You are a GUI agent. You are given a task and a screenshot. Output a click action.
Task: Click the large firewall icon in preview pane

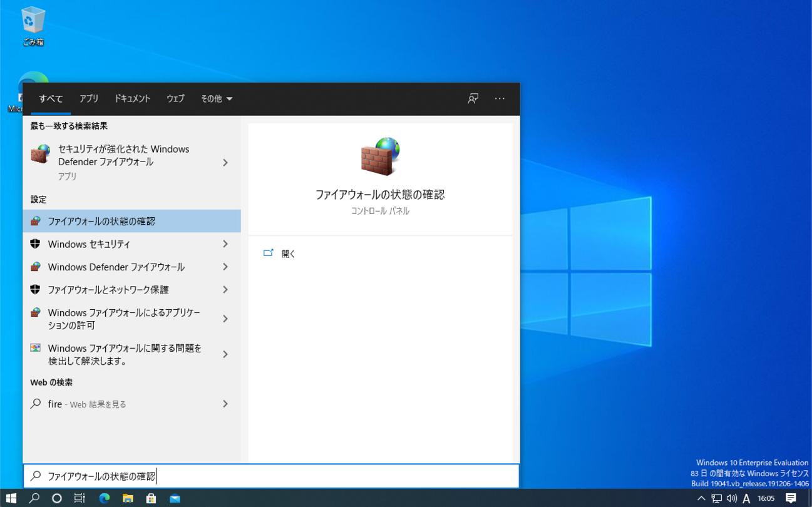click(380, 156)
